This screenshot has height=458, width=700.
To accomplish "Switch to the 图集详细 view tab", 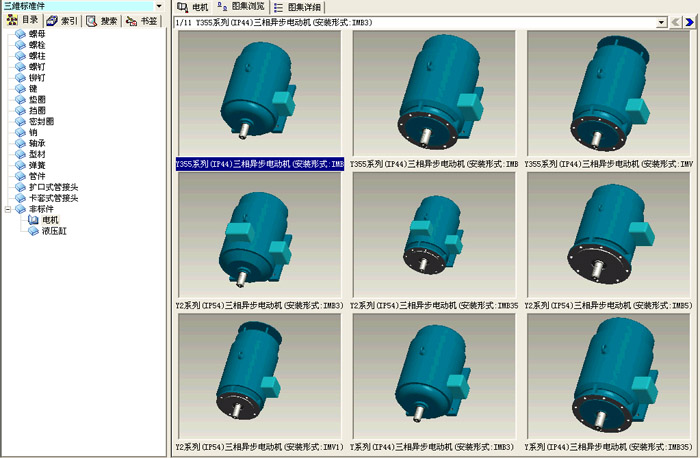I will point(298,6).
